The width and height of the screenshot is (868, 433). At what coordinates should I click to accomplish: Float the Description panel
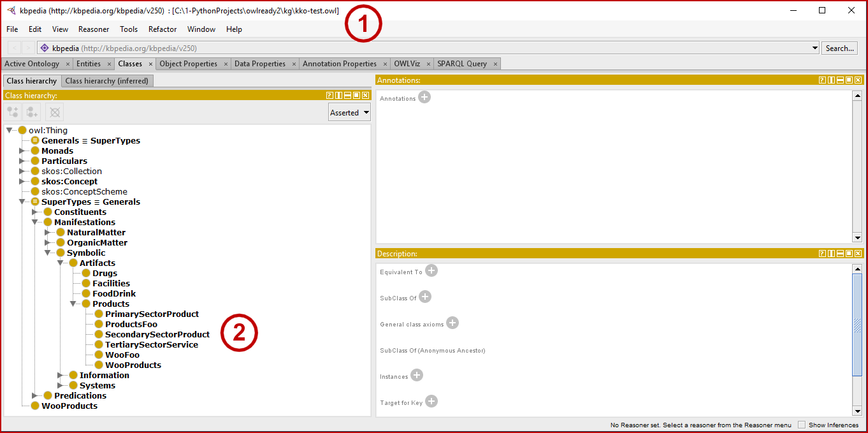850,254
